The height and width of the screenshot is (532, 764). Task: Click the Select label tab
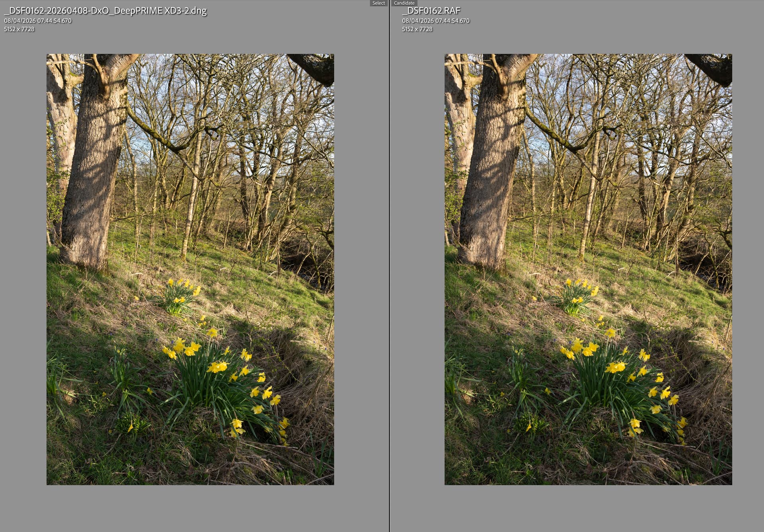pyautogui.click(x=378, y=3)
